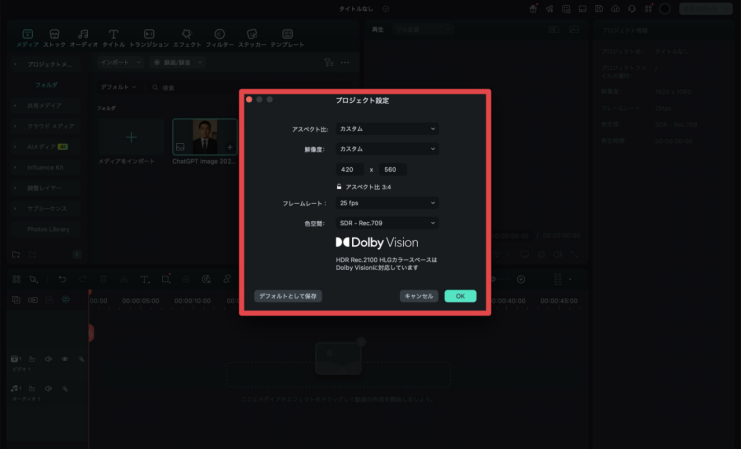This screenshot has width=742, height=449.
Task: Toggle video track eye visibility icon
Action: tap(65, 358)
